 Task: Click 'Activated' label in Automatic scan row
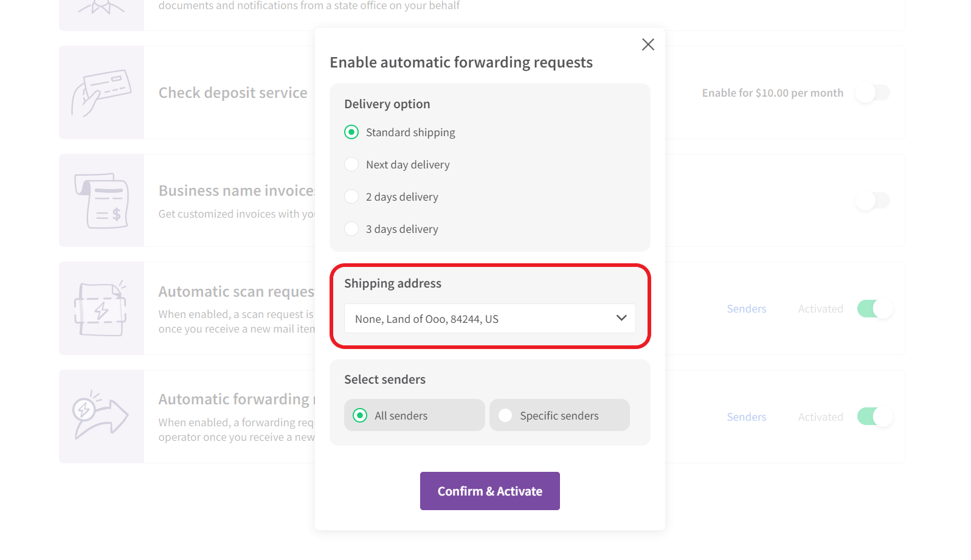pos(821,308)
